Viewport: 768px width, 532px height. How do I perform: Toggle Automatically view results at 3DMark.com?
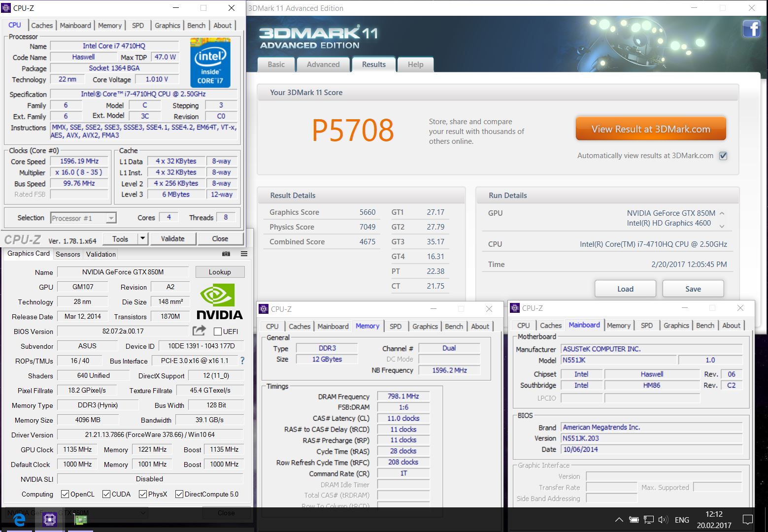tap(723, 156)
